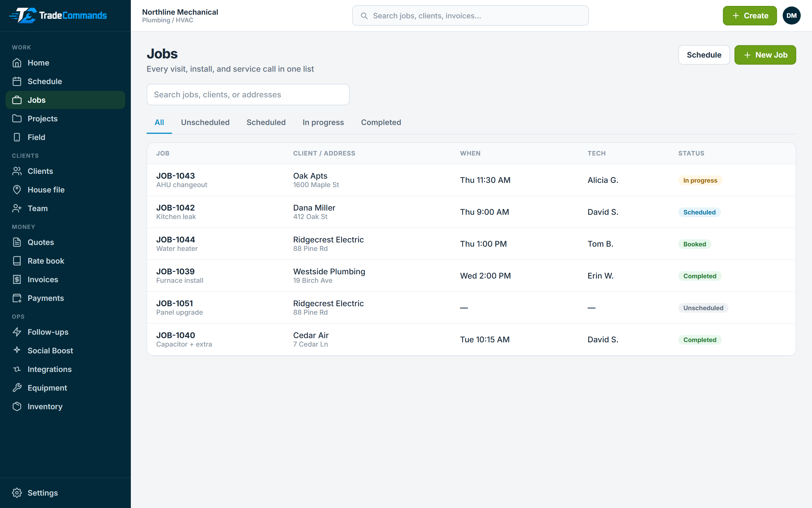
Task: Open Quotes document icon
Action: pos(17,242)
